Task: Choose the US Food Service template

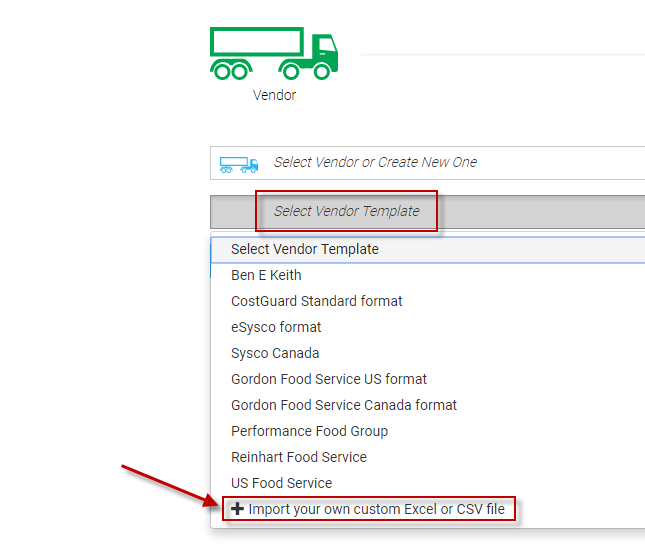Action: click(x=281, y=483)
